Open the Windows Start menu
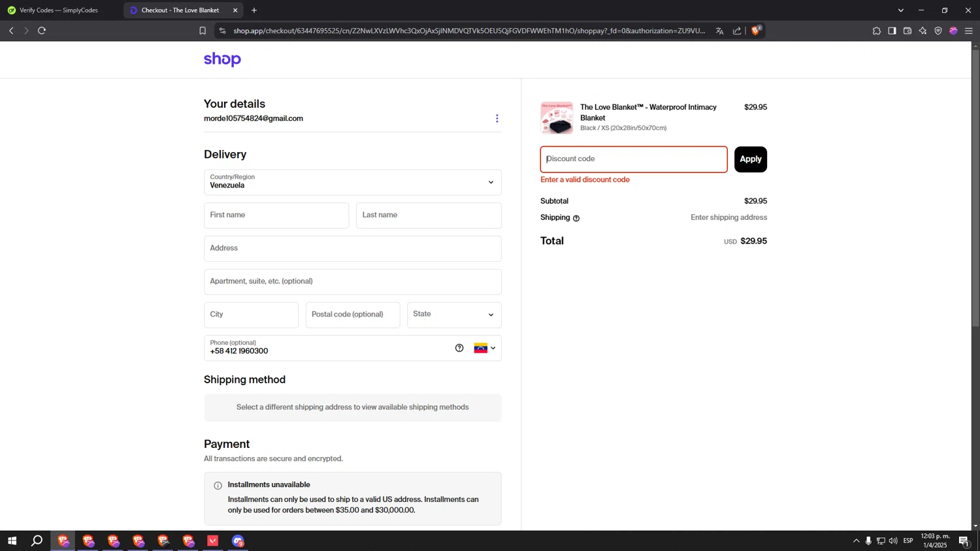The width and height of the screenshot is (980, 551). coord(12,541)
